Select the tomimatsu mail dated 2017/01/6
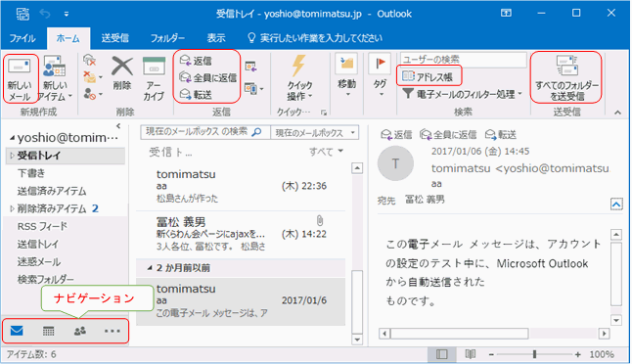Viewport: 632px width, 364px height. (241, 301)
